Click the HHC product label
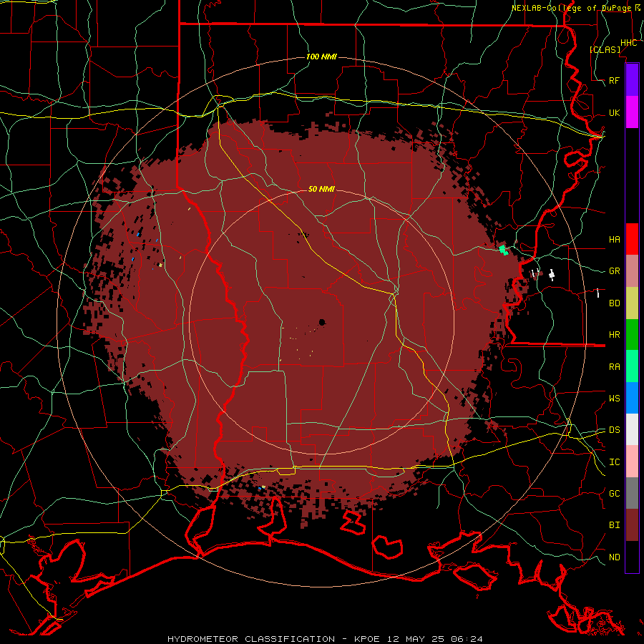The width and height of the screenshot is (644, 644). 629,43
